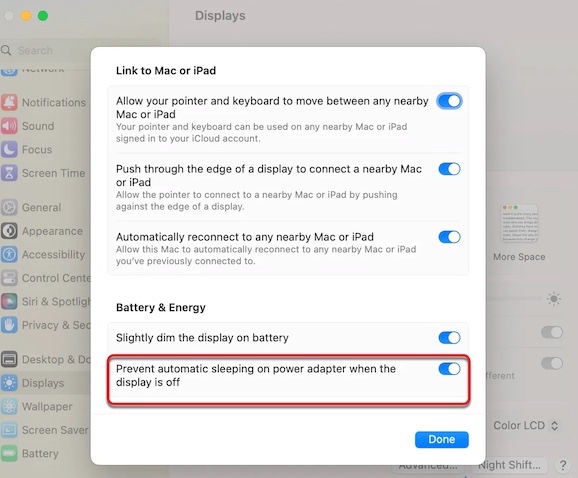Viewport: 578px width, 478px height.
Task: Open the Color LCD profile dropdown
Action: click(525, 426)
